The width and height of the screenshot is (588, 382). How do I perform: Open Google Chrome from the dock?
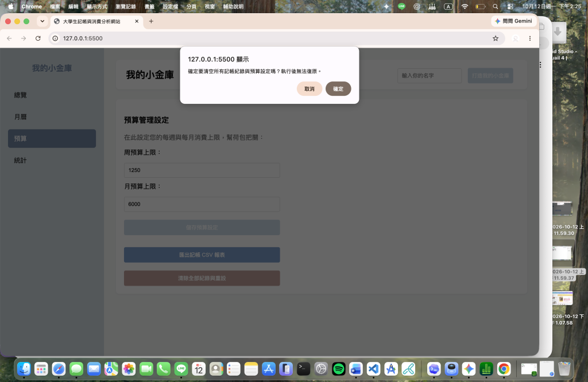(504, 369)
